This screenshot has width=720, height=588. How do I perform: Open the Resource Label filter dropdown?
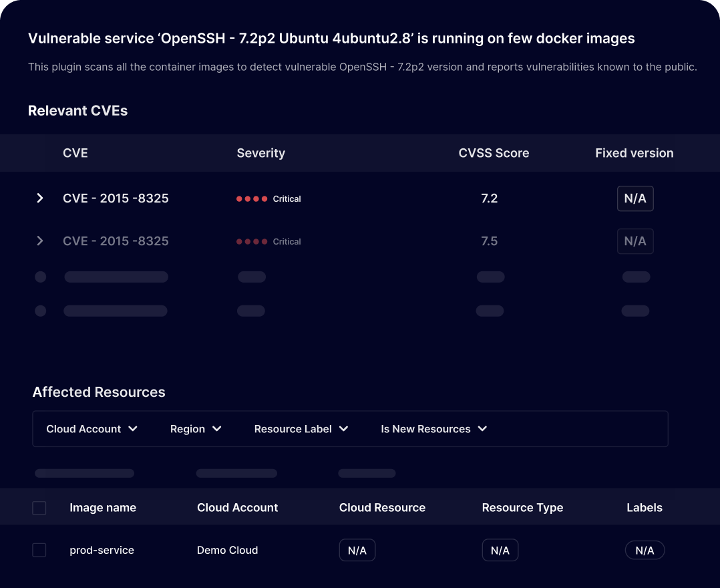[x=301, y=429]
